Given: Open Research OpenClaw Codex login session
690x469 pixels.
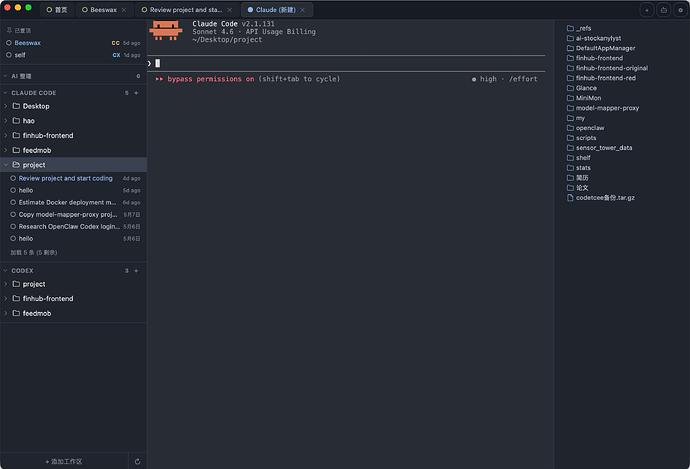Looking at the screenshot, I should tap(75, 227).
